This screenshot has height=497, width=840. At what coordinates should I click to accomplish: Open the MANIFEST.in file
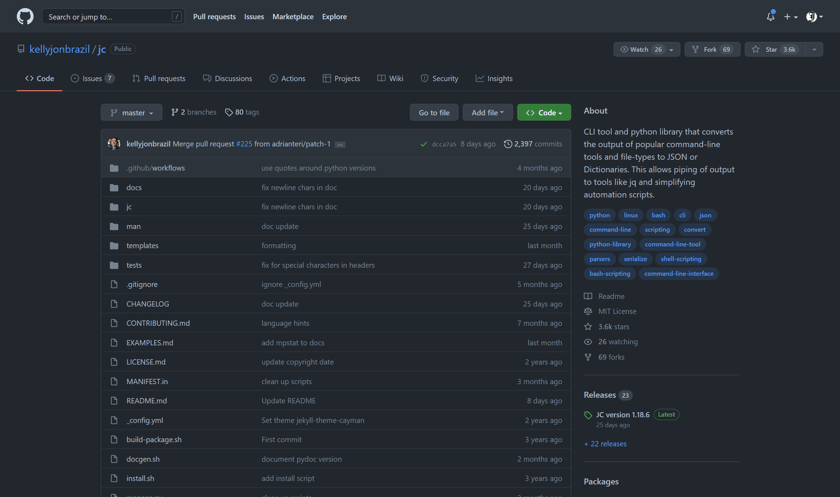(x=147, y=381)
